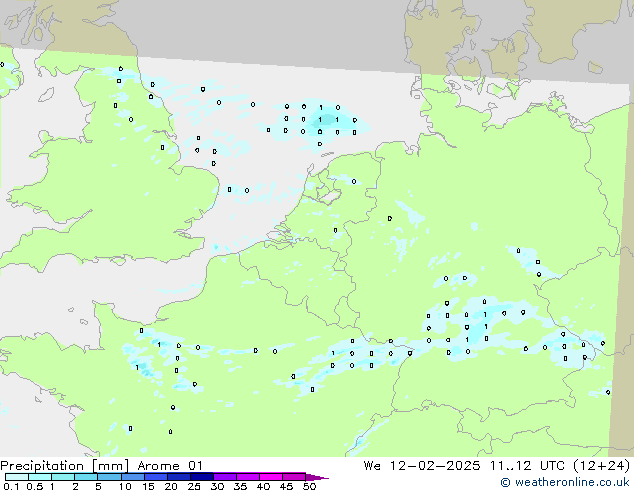Click the '10' legend scale value
The height and width of the screenshot is (490, 634).
[x=125, y=486]
